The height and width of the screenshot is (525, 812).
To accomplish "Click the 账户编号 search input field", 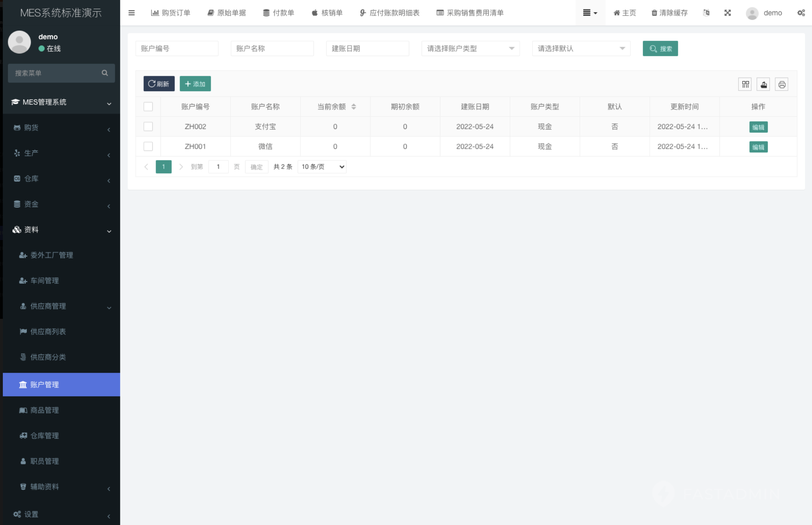I will [x=176, y=49].
